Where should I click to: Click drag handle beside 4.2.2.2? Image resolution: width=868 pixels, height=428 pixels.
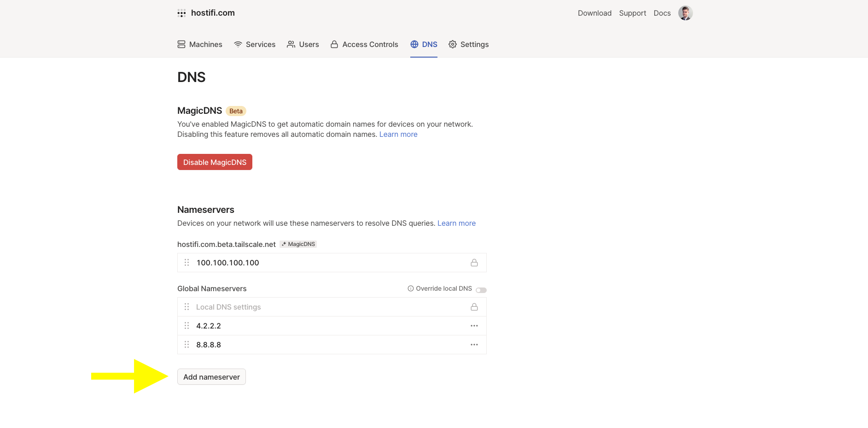pos(187,326)
